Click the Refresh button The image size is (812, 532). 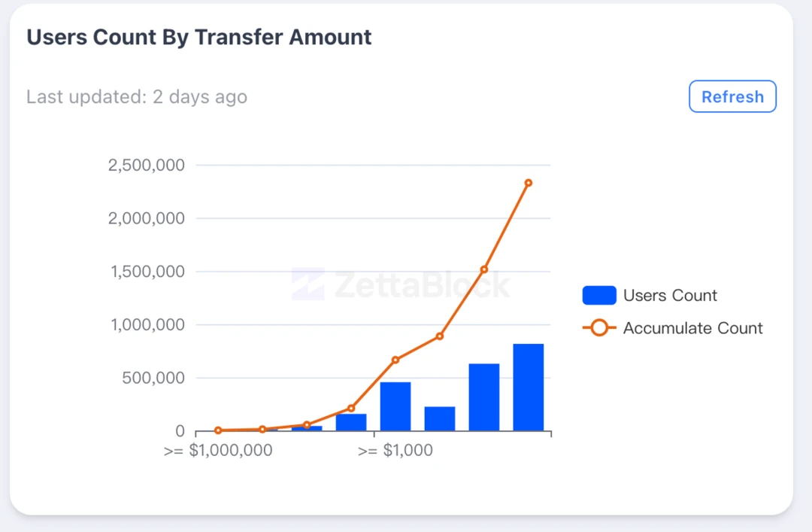click(x=732, y=96)
